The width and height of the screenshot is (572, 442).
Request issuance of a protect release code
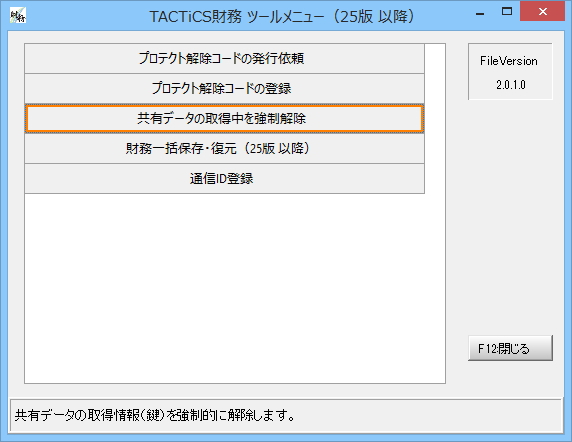point(225,58)
